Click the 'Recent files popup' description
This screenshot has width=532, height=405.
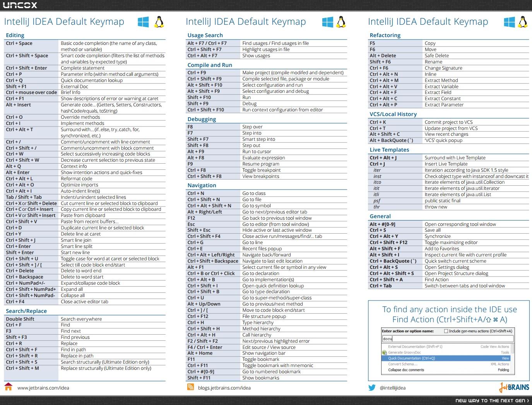click(262, 249)
